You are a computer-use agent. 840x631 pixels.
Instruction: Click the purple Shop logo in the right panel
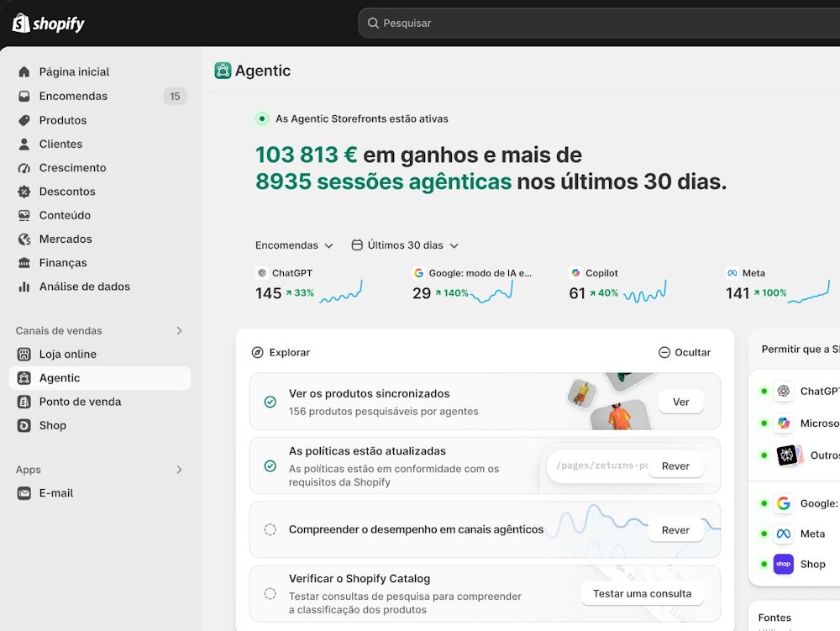(783, 564)
